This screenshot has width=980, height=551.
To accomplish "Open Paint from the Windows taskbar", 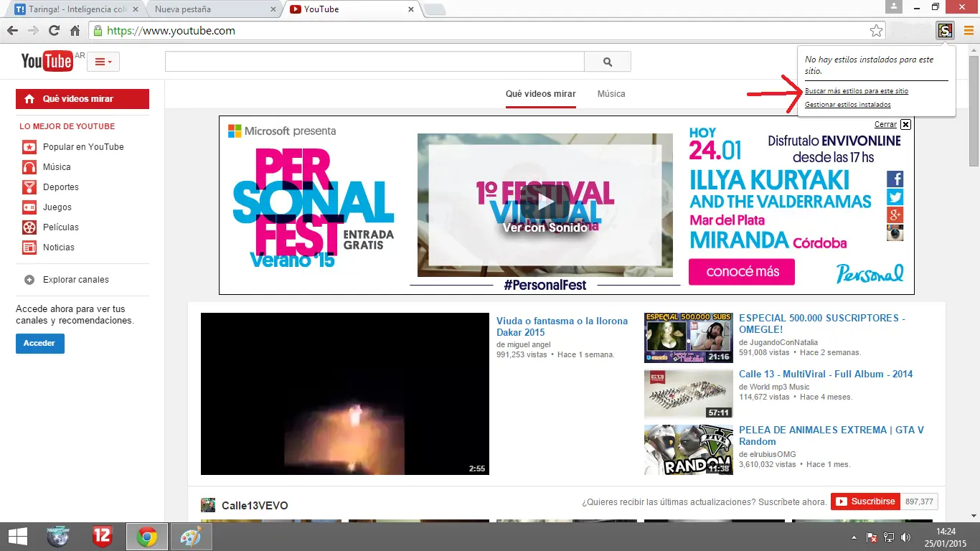I will pos(190,537).
